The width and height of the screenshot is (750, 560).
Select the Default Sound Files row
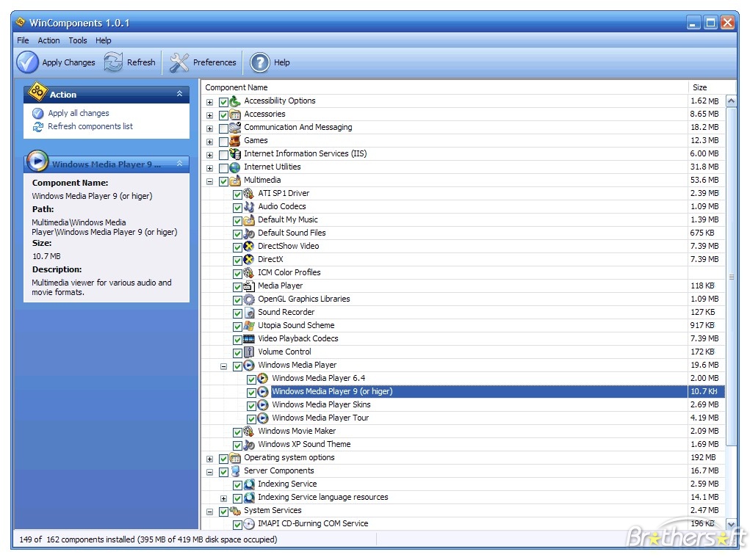(463, 233)
